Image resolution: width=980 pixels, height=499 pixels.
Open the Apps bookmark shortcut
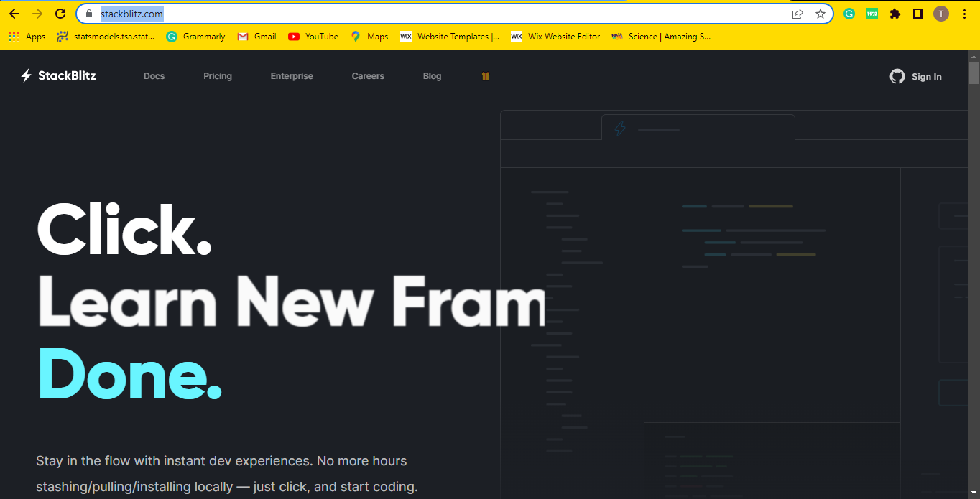pos(27,37)
